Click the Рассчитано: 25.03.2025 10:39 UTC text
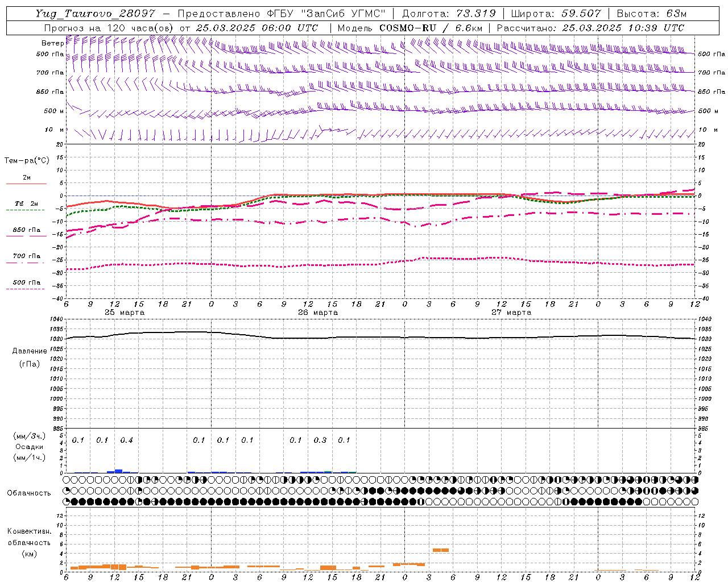The image size is (728, 582). (590, 28)
